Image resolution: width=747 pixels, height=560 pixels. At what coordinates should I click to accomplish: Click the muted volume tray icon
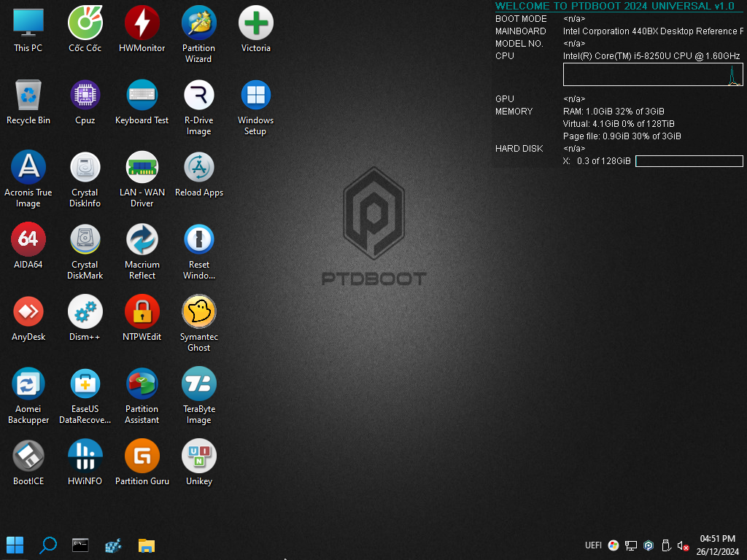coord(683,545)
